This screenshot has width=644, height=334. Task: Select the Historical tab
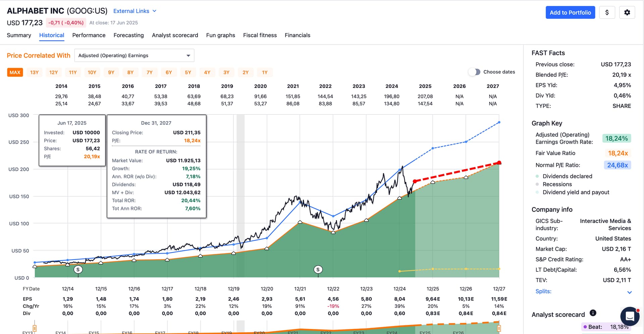click(52, 35)
